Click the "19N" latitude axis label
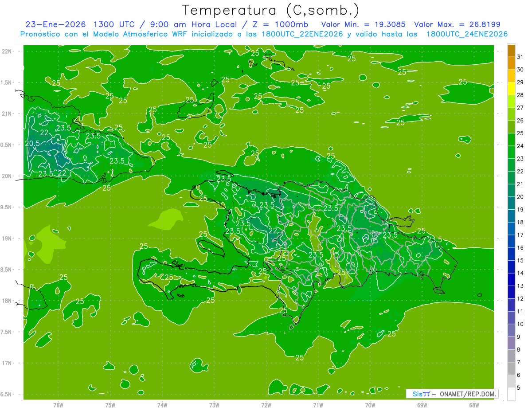The height and width of the screenshot is (411, 532). (8, 239)
